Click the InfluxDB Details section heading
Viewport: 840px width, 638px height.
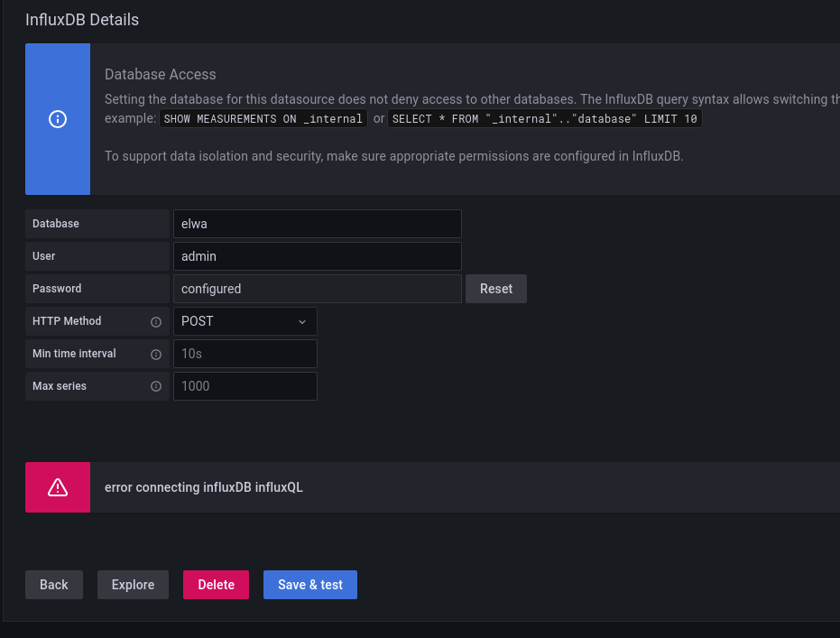click(82, 19)
